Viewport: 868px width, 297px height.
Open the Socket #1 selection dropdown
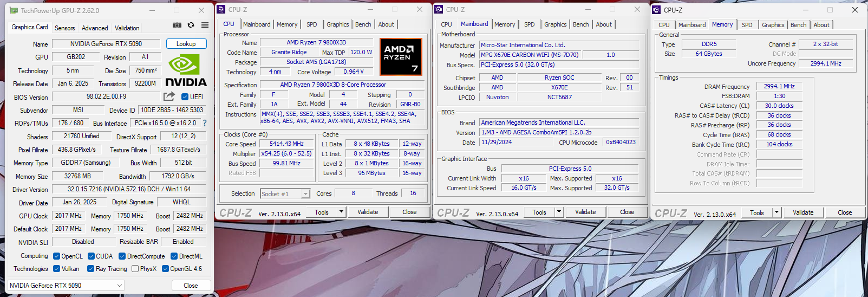point(285,193)
